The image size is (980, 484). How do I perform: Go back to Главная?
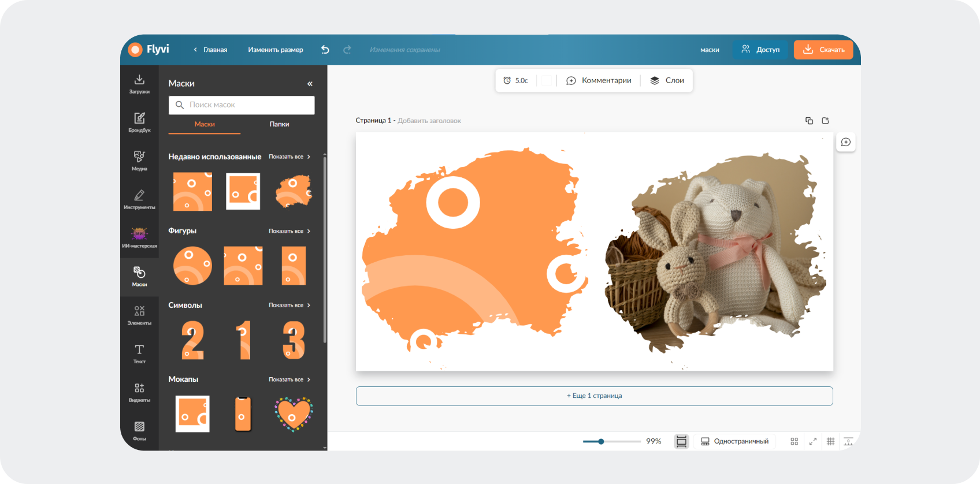click(x=210, y=50)
